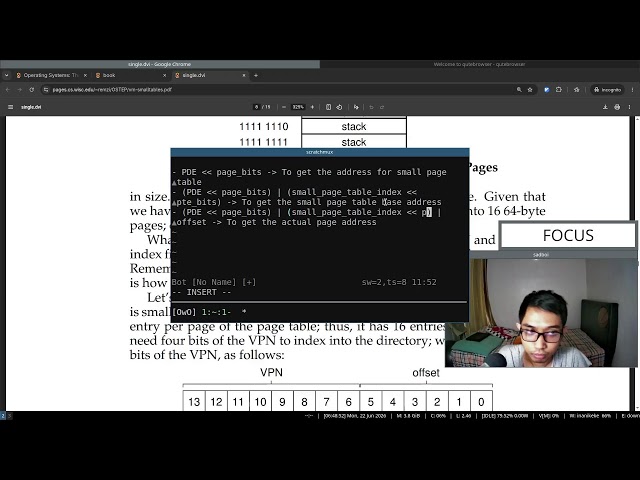This screenshot has width=640, height=480.
Task: Open the Chrome three-dot menu
Action: [x=633, y=89]
